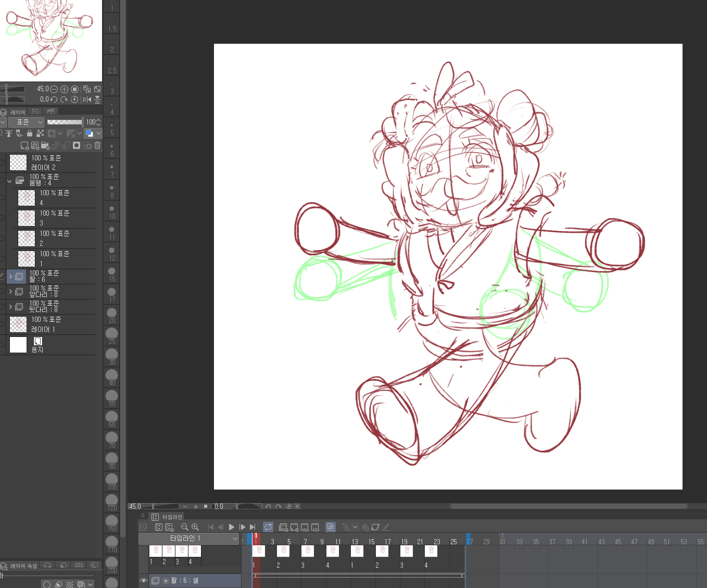The height and width of the screenshot is (588, 707).
Task: Open the 표준 blend mode dropdown
Action: click(x=26, y=122)
